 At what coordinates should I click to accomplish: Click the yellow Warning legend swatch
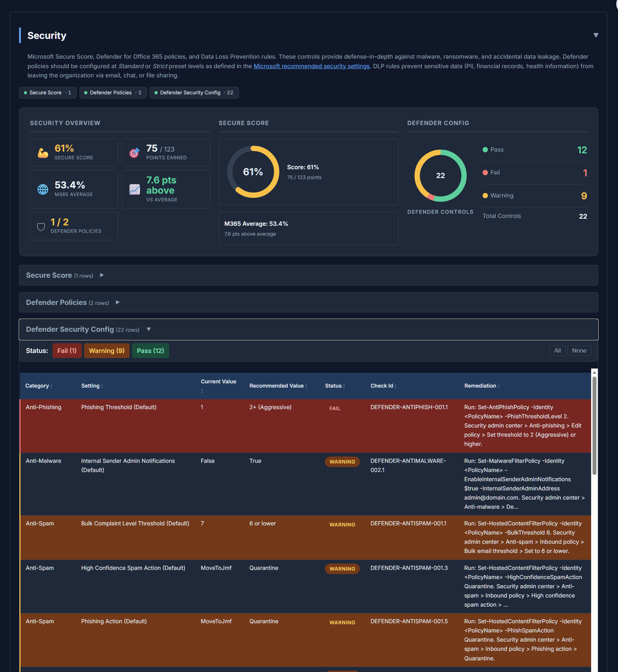tap(485, 195)
